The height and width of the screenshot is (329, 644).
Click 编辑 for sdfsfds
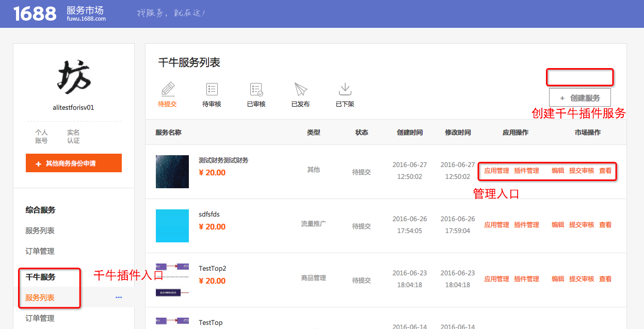[x=558, y=225]
